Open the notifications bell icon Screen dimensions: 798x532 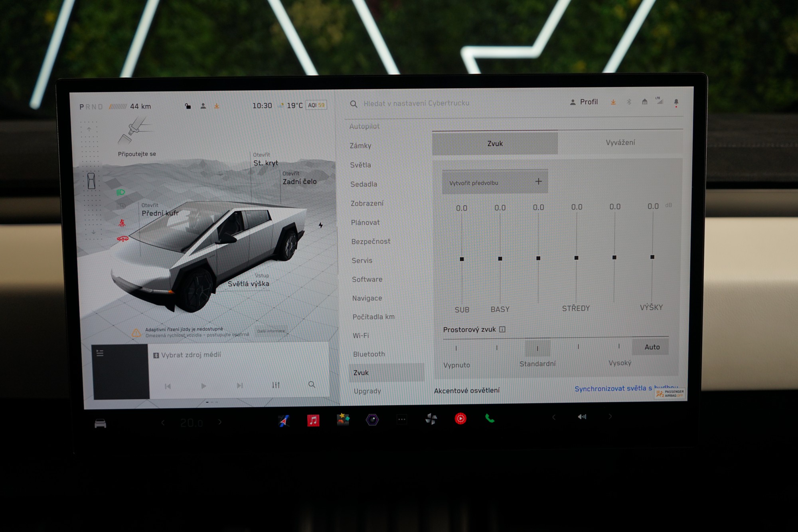(676, 102)
